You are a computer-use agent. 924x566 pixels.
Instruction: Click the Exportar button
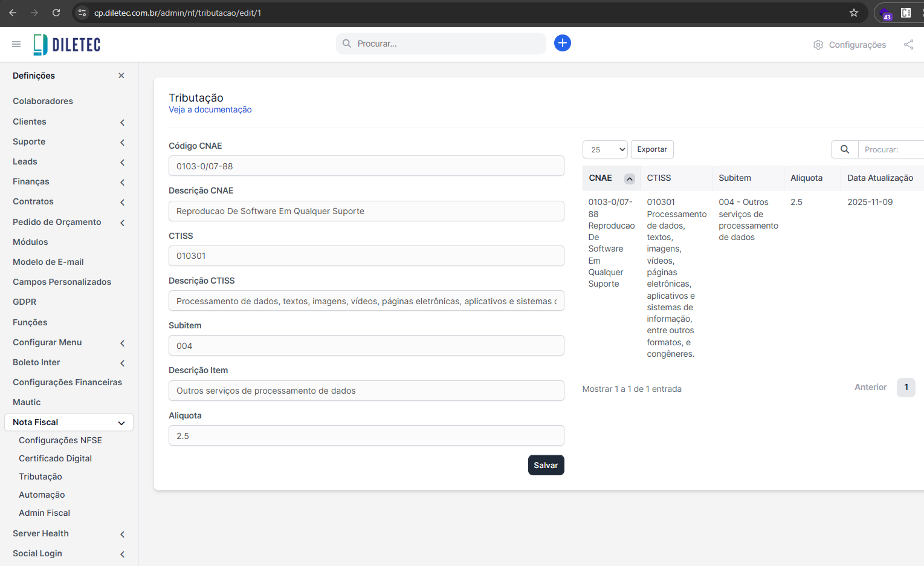pos(651,149)
